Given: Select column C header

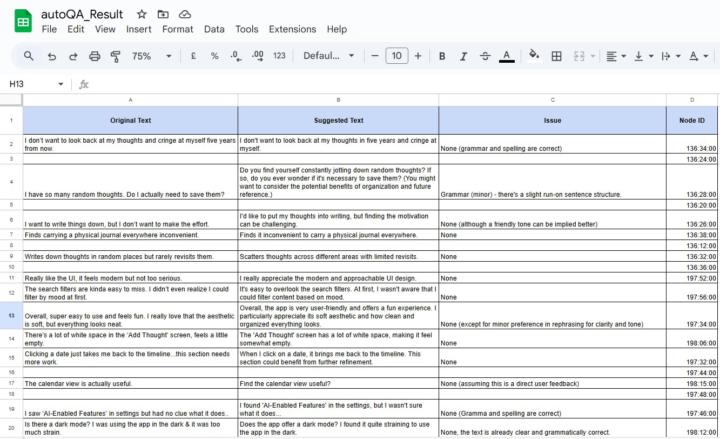Looking at the screenshot, I should click(x=552, y=100).
